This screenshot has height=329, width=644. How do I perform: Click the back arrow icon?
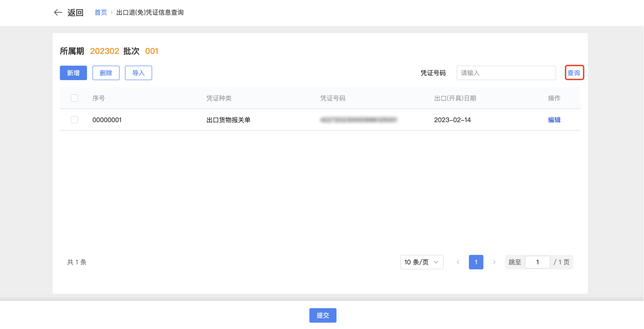pyautogui.click(x=58, y=13)
